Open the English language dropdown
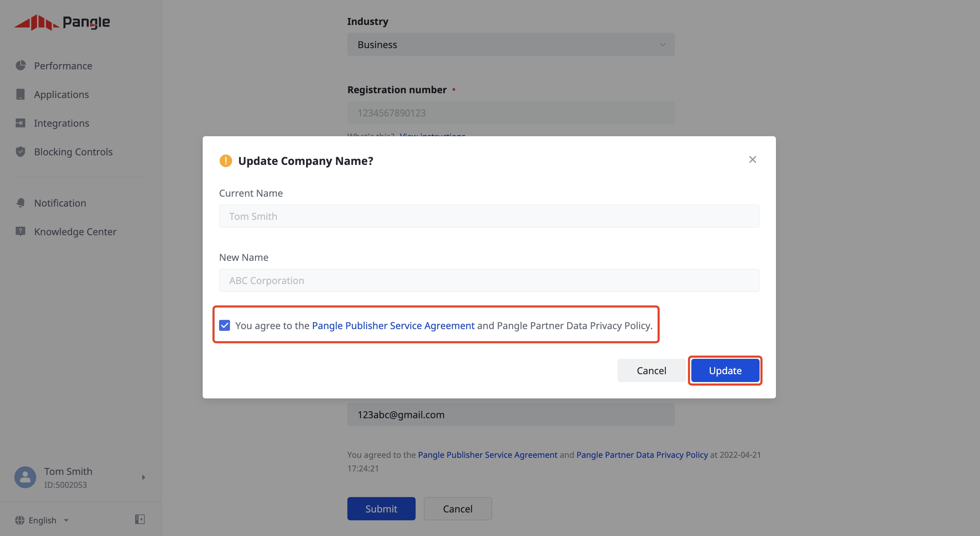Viewport: 980px width, 536px height. 42,520
